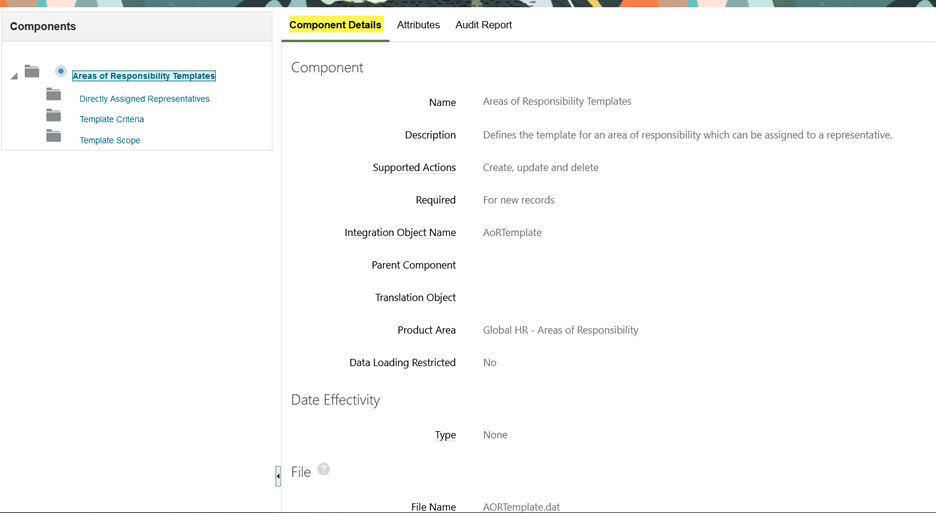Open the Template Criteria component link

pos(112,119)
